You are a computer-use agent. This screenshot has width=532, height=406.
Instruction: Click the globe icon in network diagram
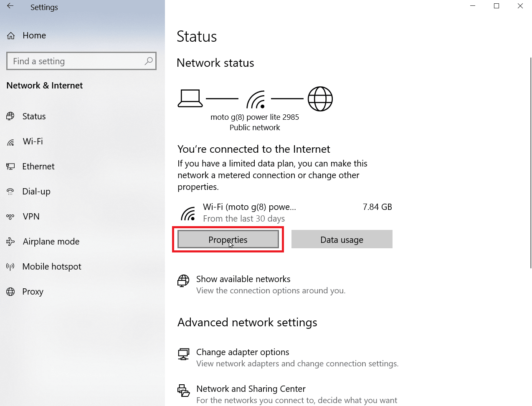point(320,99)
